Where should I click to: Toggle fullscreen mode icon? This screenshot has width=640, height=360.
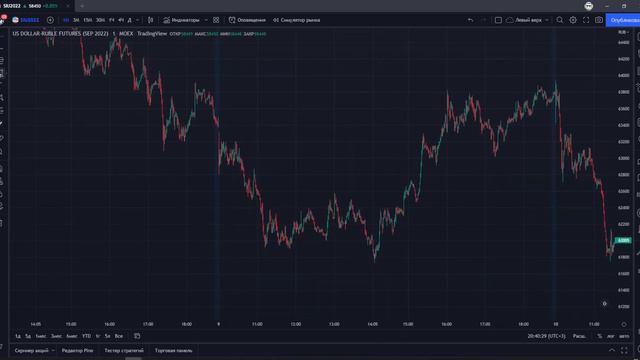(586, 20)
